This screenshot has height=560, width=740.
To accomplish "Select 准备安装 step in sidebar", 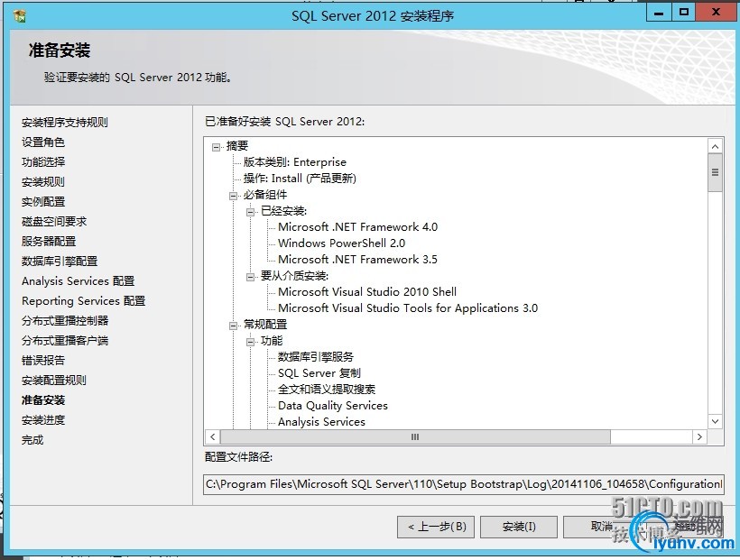I will pyautogui.click(x=43, y=400).
